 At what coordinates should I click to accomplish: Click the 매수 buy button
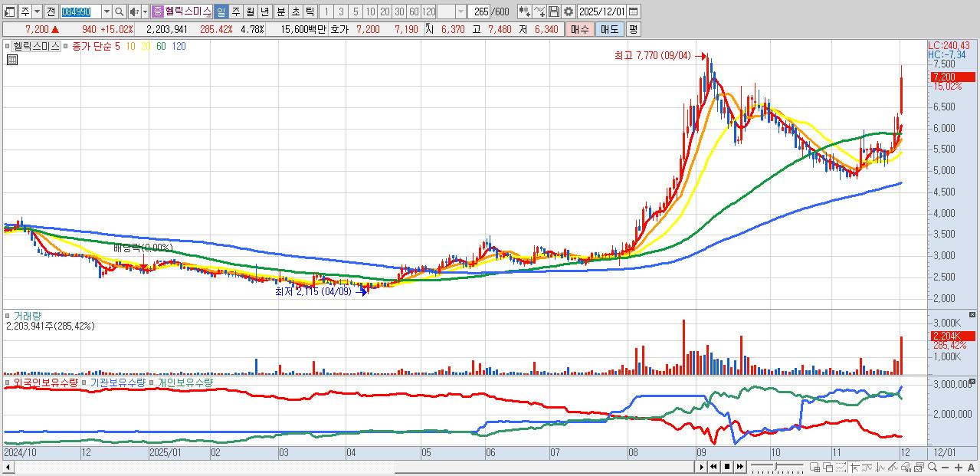[580, 29]
